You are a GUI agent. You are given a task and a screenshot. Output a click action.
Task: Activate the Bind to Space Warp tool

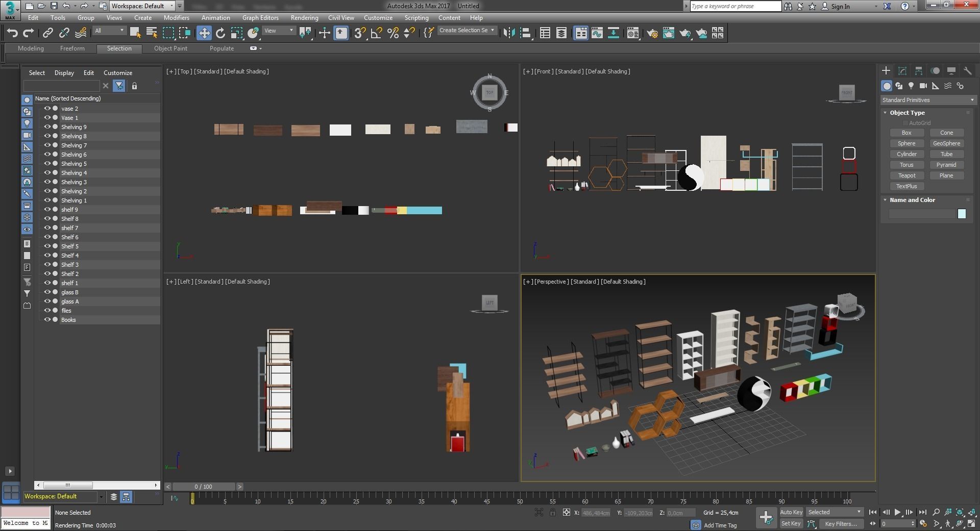(81, 33)
